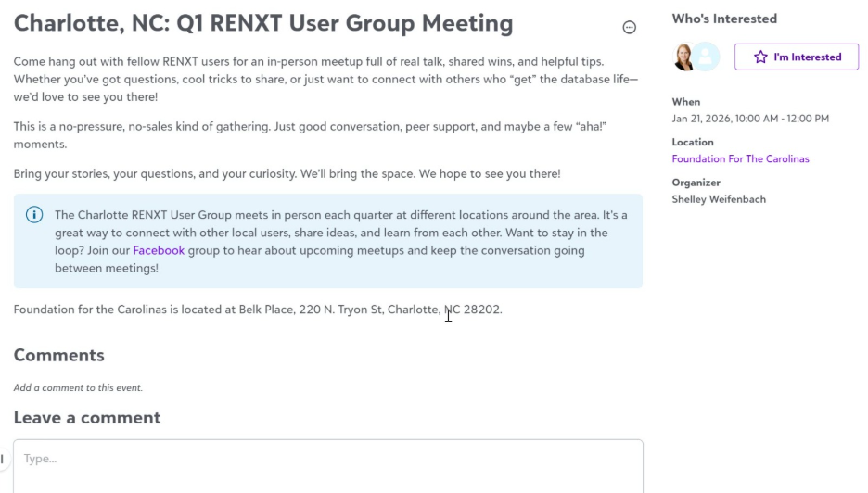Image resolution: width=868 pixels, height=493 pixels.
Task: Click organizer name Shelley Weifenbach
Action: (719, 199)
